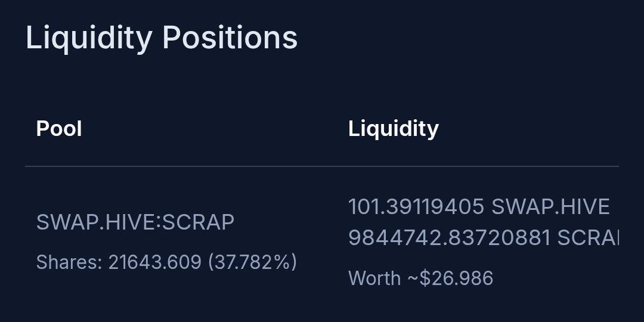Click the 21643.609 shares number
Viewport: 644px width, 322px height.
(x=154, y=262)
